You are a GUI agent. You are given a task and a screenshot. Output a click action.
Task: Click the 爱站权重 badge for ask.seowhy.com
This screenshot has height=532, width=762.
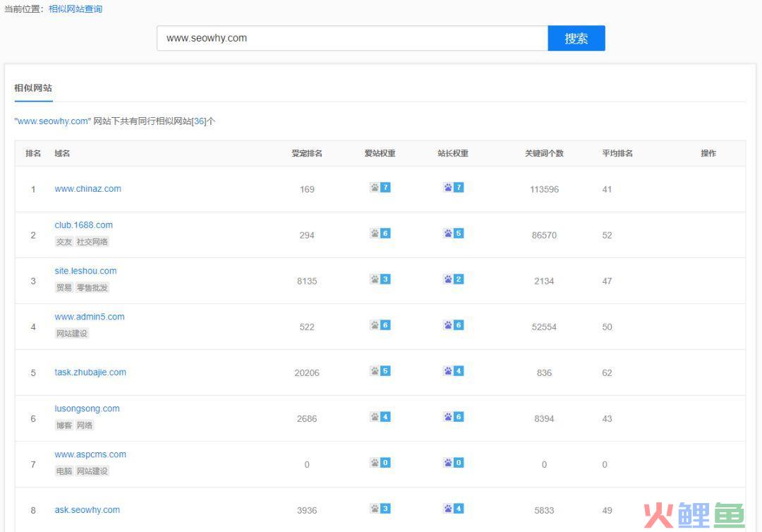(x=380, y=509)
